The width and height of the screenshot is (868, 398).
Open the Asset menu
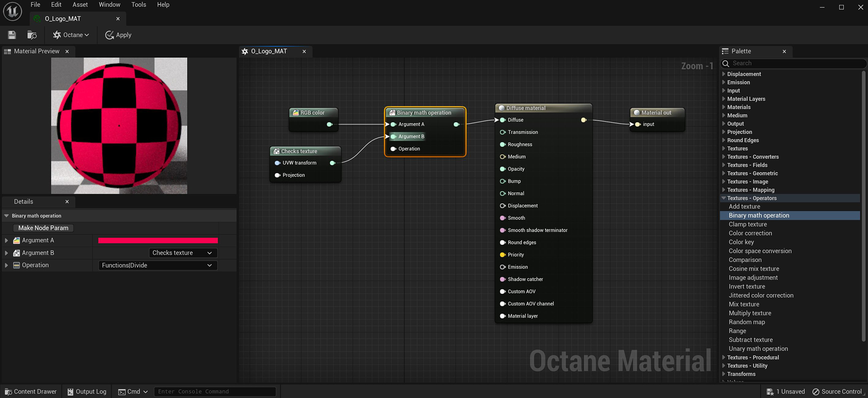pos(80,5)
